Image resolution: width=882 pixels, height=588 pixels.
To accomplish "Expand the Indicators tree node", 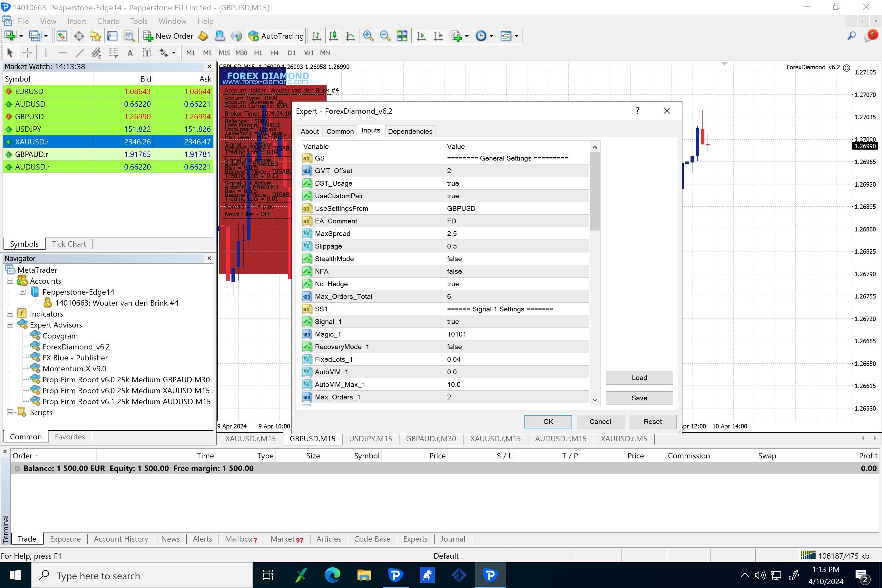I will click(10, 314).
